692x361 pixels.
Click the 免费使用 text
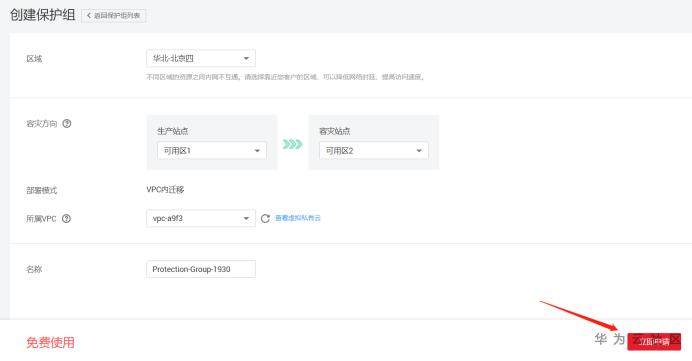click(x=50, y=342)
